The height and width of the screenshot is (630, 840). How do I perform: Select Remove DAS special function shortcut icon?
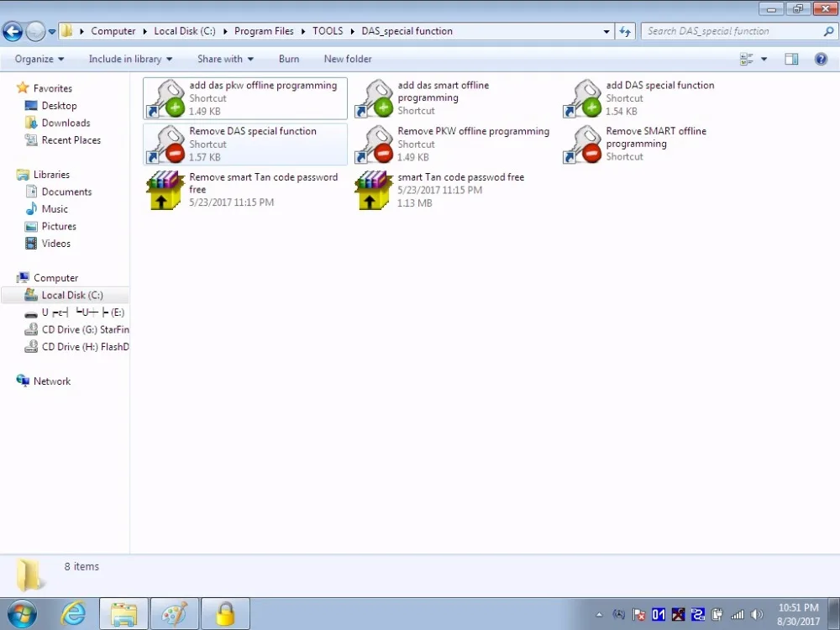click(x=165, y=144)
